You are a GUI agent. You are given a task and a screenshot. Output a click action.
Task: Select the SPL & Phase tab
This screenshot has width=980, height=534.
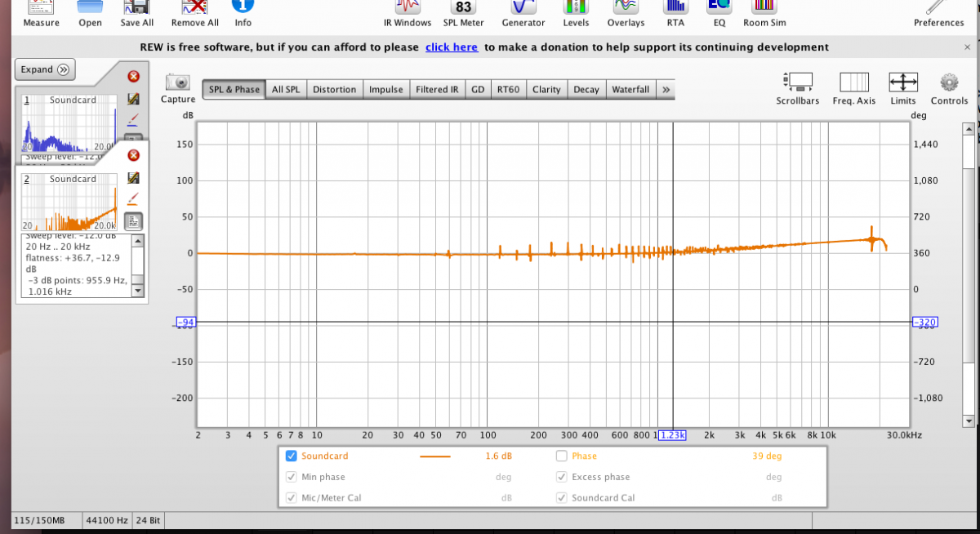click(x=234, y=89)
